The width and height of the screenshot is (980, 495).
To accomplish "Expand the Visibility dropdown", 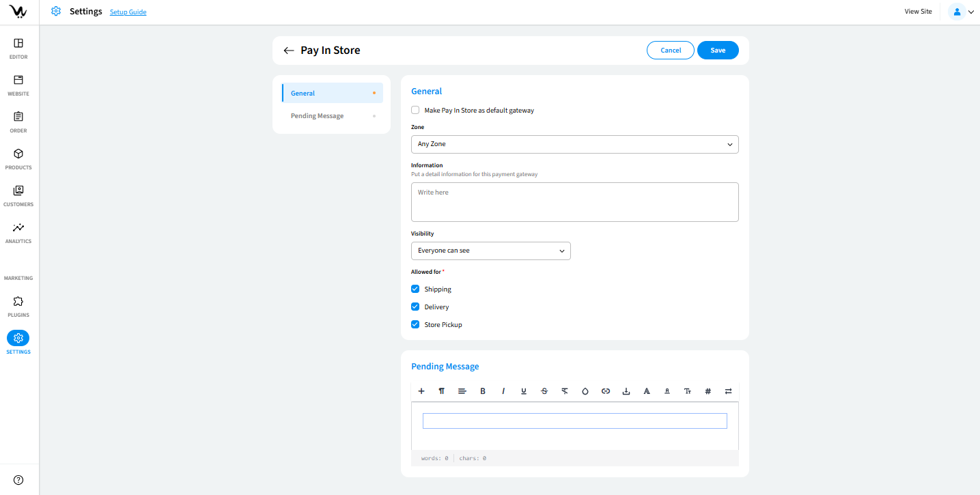I will 490,251.
